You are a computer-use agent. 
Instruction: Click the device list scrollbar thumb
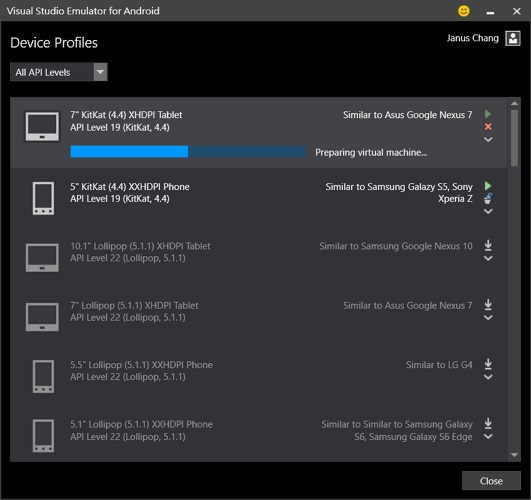[x=514, y=138]
